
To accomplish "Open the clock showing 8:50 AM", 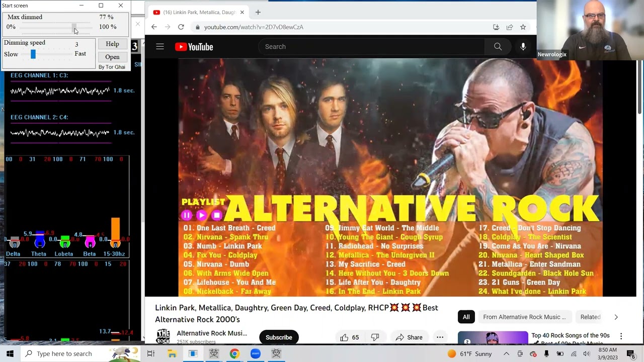I will point(607,353).
